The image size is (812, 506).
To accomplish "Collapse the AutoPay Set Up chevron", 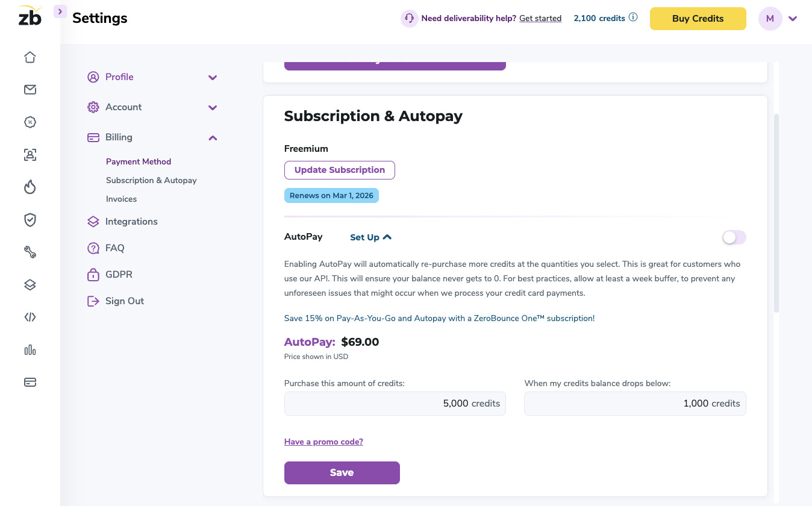I will (x=387, y=237).
